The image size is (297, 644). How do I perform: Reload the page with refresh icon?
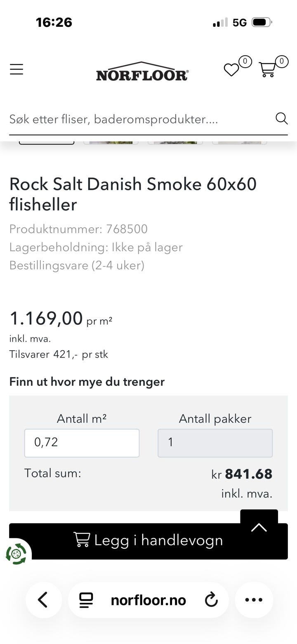coord(211,600)
